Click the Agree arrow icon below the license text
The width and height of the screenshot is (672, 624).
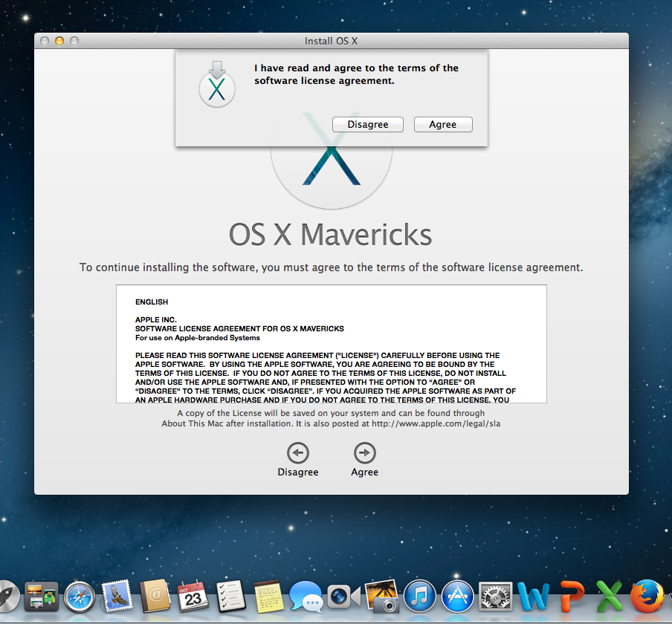coord(365,452)
